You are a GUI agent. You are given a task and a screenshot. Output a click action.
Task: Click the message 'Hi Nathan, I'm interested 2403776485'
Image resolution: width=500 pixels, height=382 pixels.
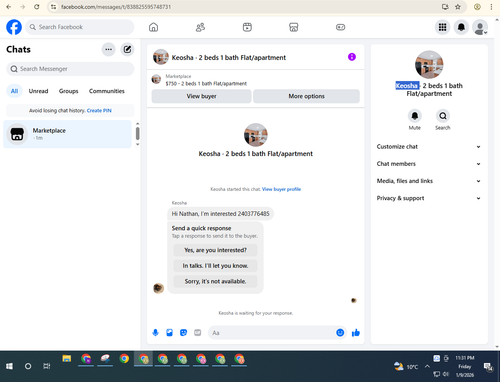pos(220,214)
